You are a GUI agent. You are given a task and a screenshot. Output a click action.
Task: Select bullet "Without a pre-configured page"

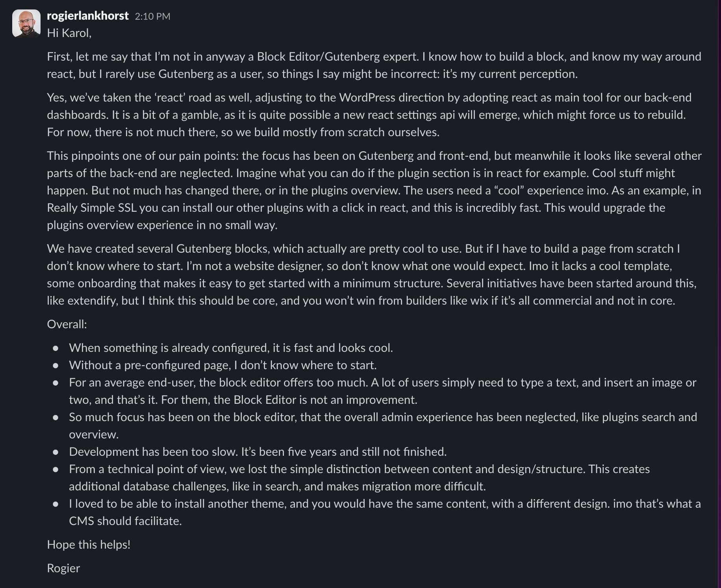tap(222, 365)
